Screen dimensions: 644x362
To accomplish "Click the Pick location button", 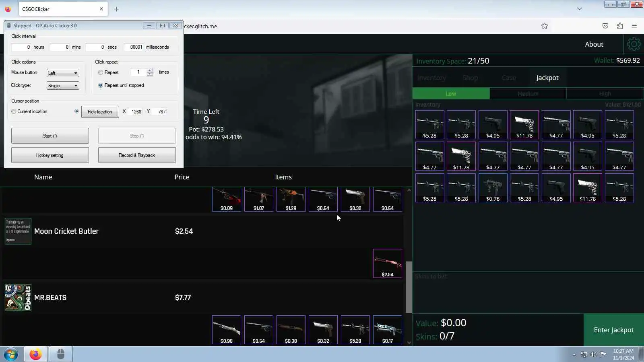I will 100,112.
